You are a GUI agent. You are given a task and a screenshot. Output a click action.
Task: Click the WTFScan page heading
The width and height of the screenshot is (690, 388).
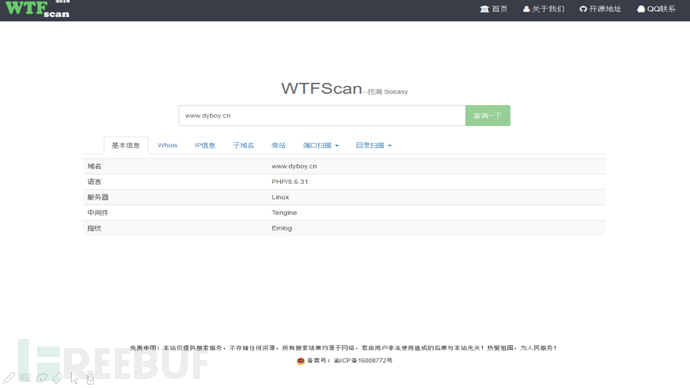point(322,88)
